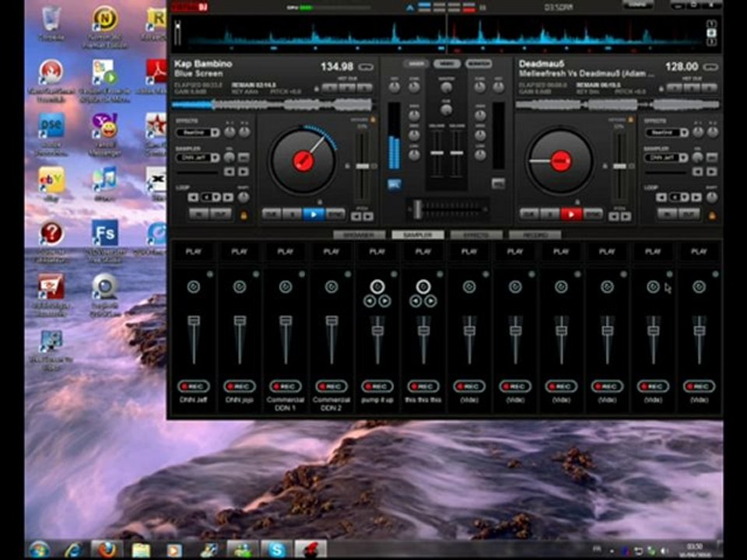The image size is (747, 560).
Task: Click the left arrow under pump it up loop
Action: tap(370, 301)
